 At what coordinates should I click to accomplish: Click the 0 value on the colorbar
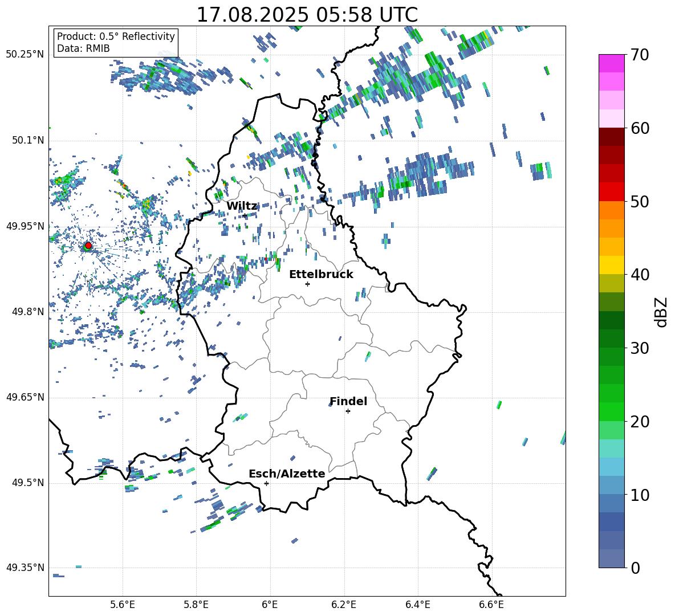click(x=635, y=568)
